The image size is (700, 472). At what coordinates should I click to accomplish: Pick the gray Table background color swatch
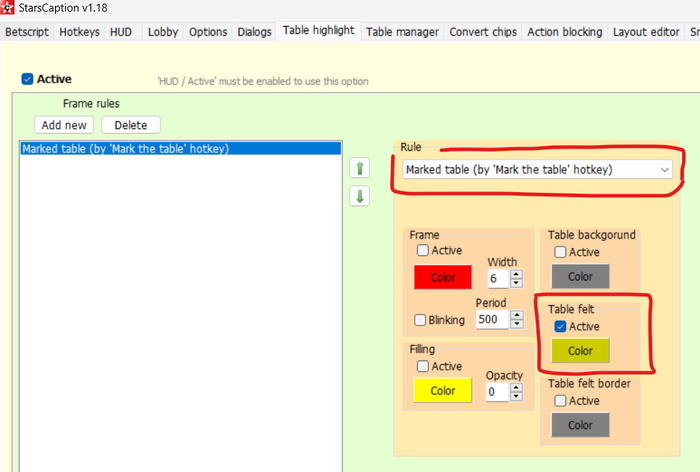(x=580, y=276)
